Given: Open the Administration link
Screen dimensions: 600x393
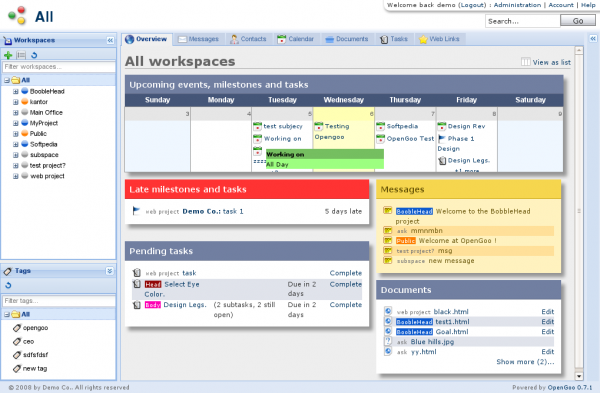Looking at the screenshot, I should click(x=517, y=5).
